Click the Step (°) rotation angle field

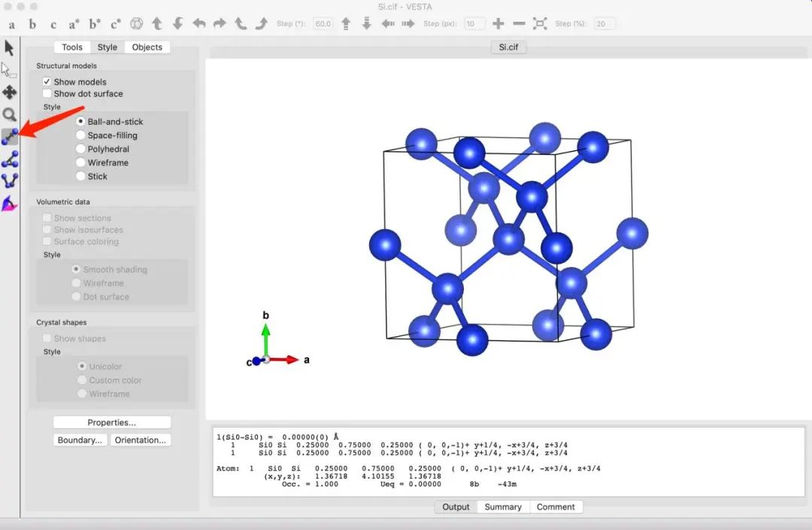click(x=323, y=24)
